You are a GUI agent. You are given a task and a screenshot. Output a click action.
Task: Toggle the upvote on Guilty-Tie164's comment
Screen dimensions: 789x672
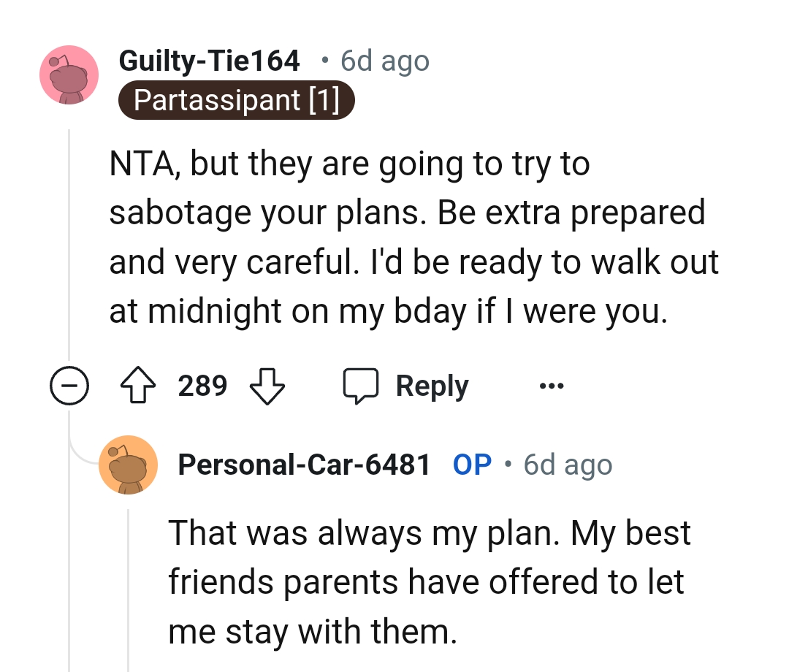pyautogui.click(x=139, y=385)
